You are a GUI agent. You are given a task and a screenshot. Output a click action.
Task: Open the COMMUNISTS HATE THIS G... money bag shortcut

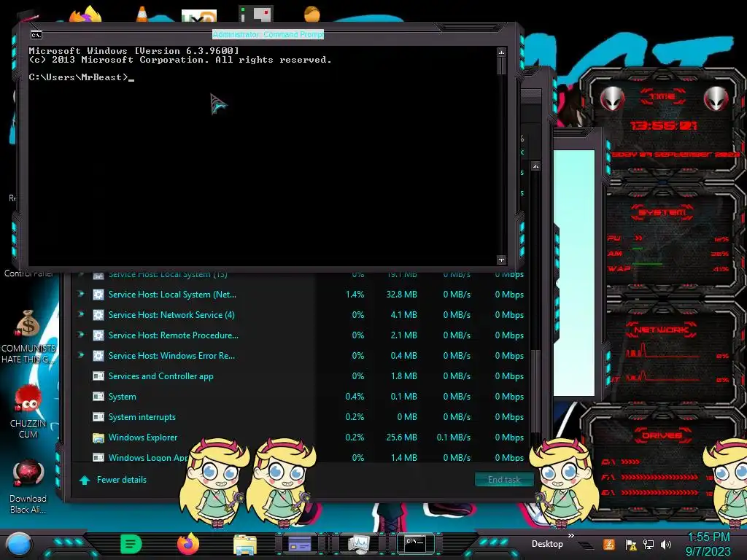click(x=28, y=336)
